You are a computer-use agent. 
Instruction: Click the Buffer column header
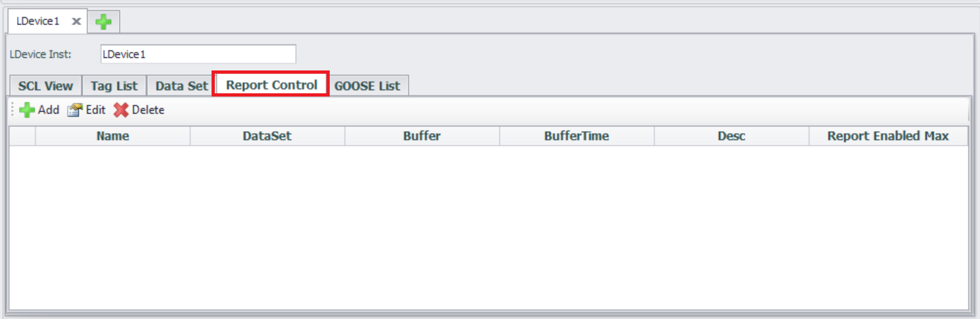coord(422,136)
